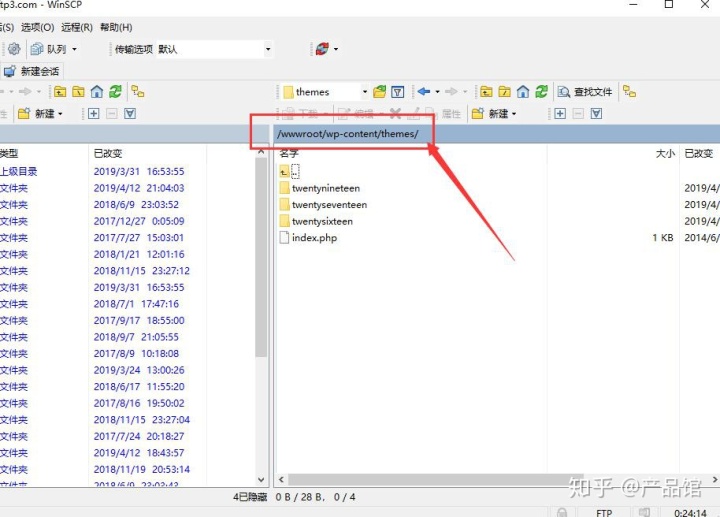
Task: Open the themes directory dropdown
Action: pos(365,92)
